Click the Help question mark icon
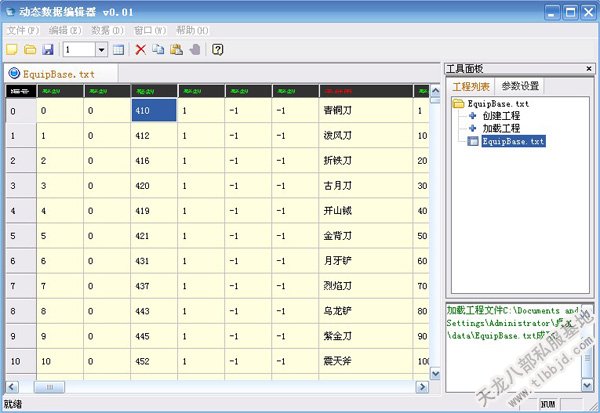This screenshot has width=600, height=413. pos(217,49)
